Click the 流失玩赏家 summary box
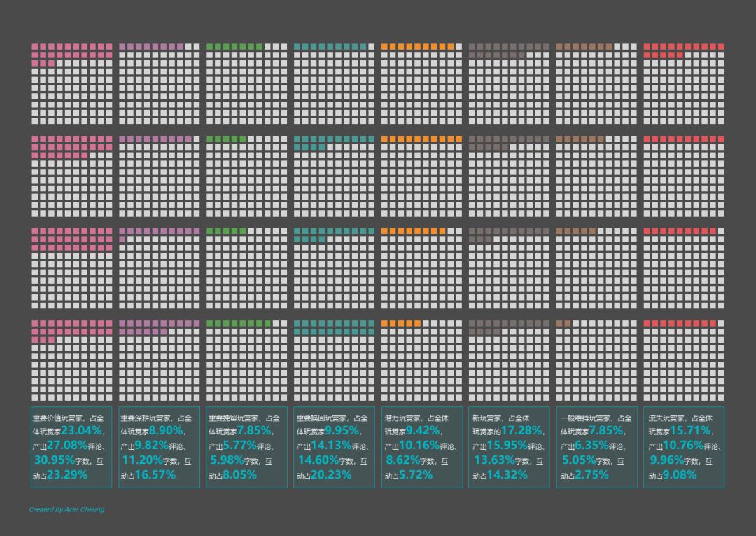The height and width of the screenshot is (536, 756). (x=684, y=447)
